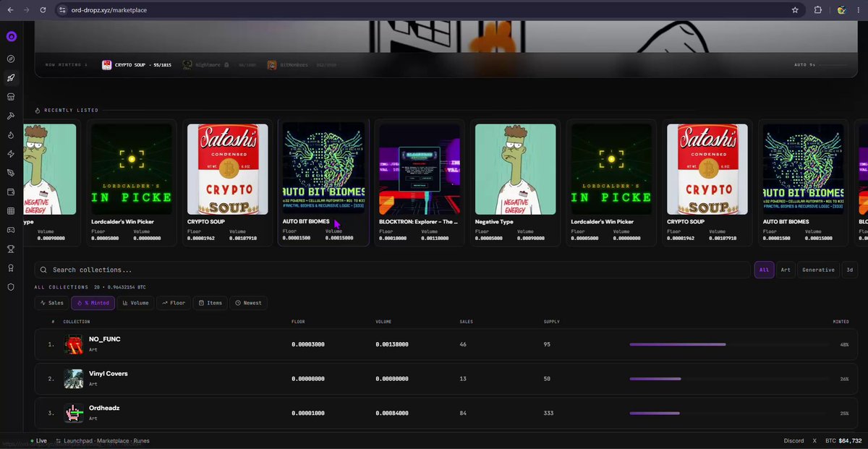Sort collections using the Volume sort button
Image resolution: width=868 pixels, height=449 pixels.
click(x=136, y=303)
